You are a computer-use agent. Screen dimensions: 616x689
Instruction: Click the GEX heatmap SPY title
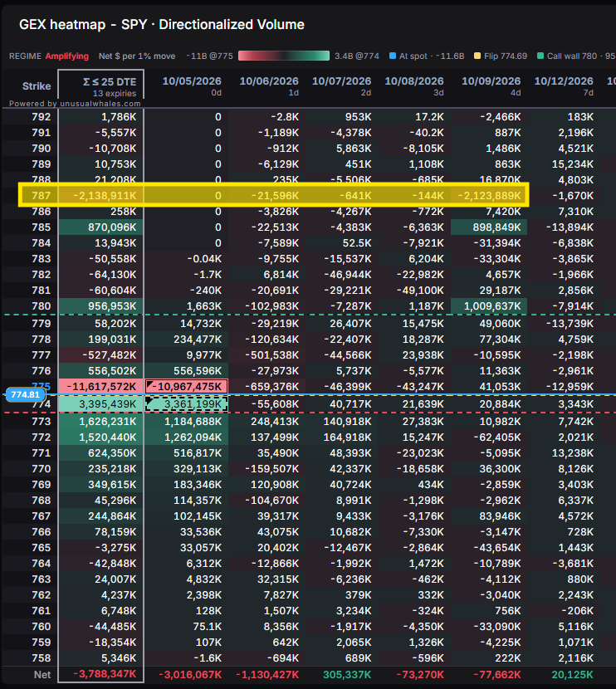click(162, 25)
